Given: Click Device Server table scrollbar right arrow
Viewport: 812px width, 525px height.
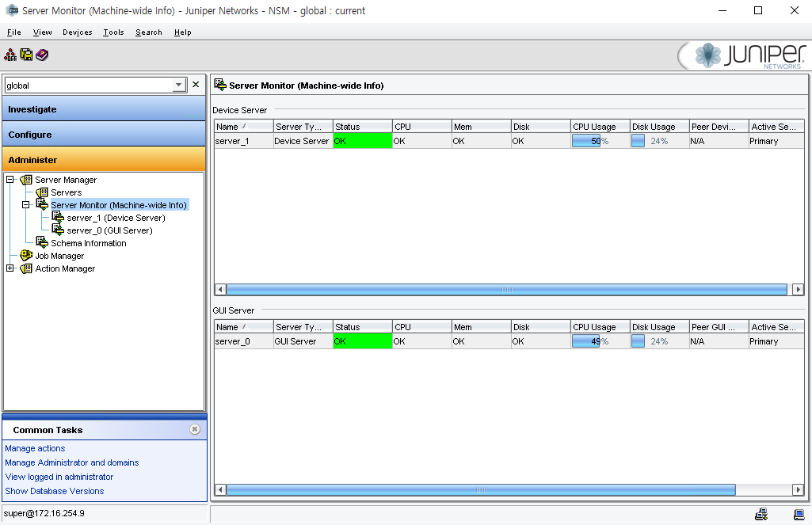Looking at the screenshot, I should coord(798,290).
